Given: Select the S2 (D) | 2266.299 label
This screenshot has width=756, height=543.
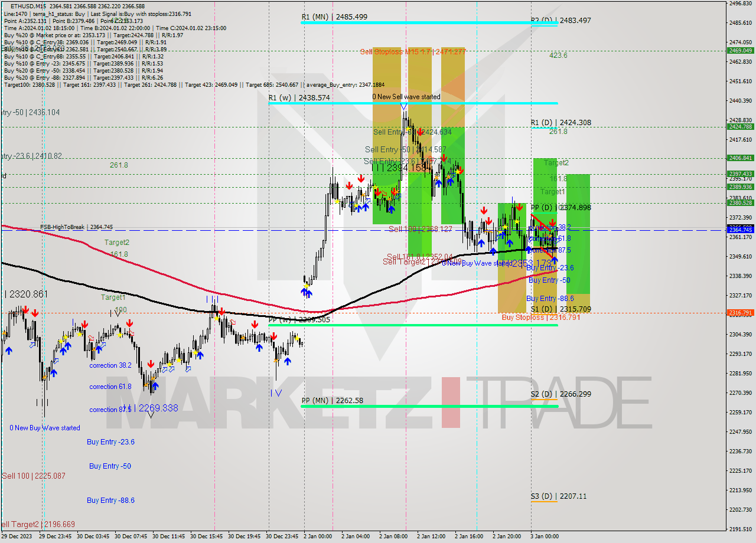Looking at the screenshot, I should coord(561,394).
